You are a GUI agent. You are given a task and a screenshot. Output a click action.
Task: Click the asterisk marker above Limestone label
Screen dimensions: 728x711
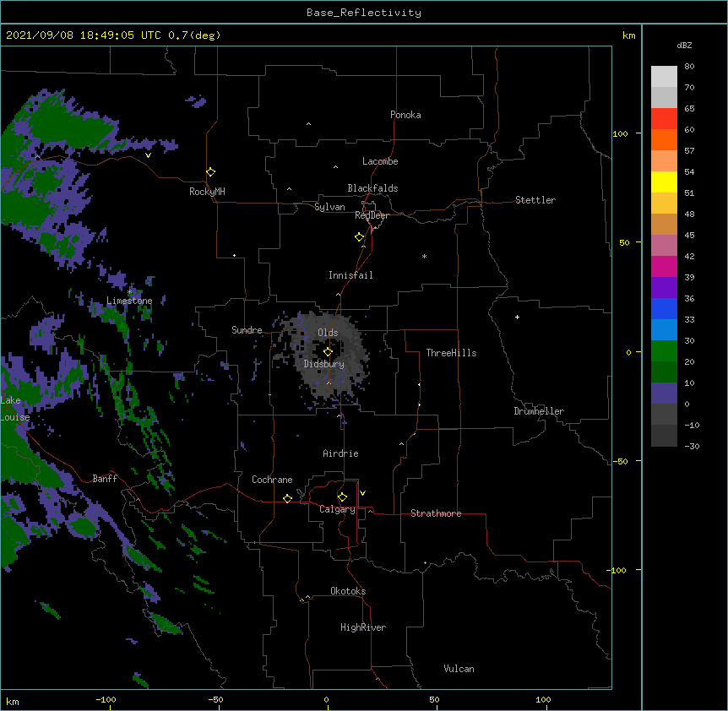[129, 291]
